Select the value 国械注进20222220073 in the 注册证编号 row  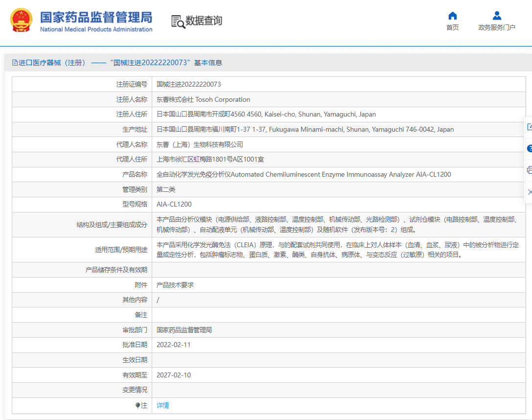[x=188, y=85]
